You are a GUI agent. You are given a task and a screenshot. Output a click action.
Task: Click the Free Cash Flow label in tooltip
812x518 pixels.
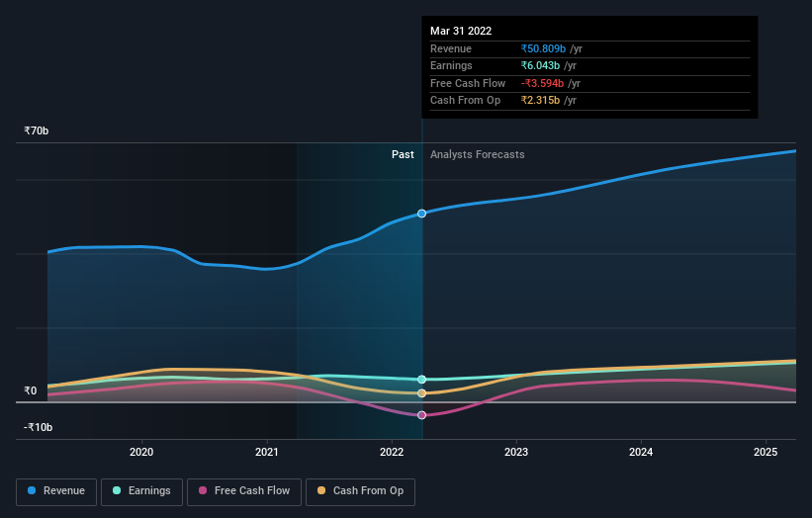(468, 83)
